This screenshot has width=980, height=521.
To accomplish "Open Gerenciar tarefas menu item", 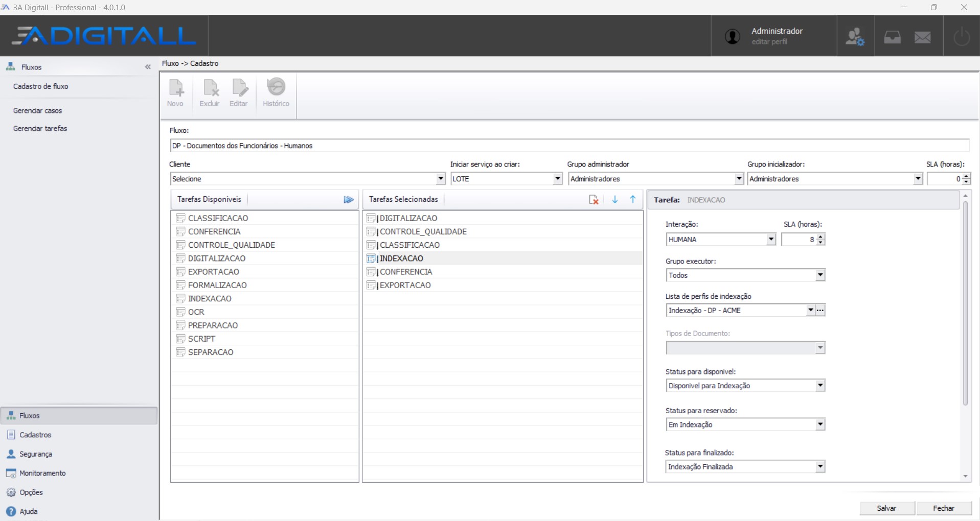I will tap(40, 129).
